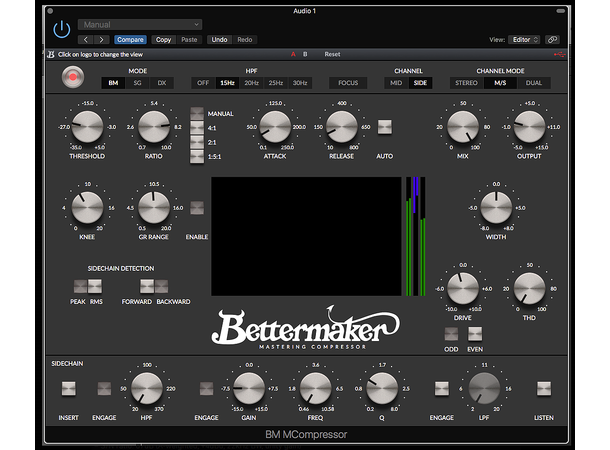Select the MANUAL ratio switch
The width and height of the screenshot is (610, 450).
pos(197,114)
